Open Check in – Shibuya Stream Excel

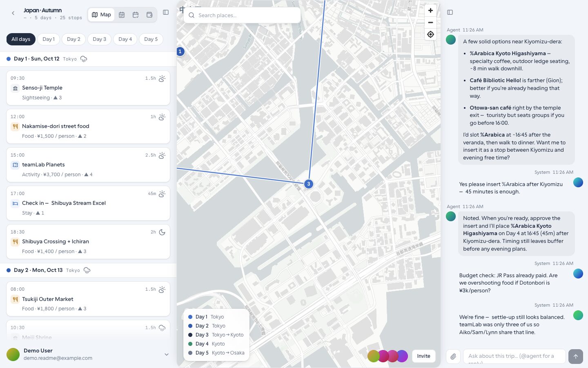(x=88, y=203)
